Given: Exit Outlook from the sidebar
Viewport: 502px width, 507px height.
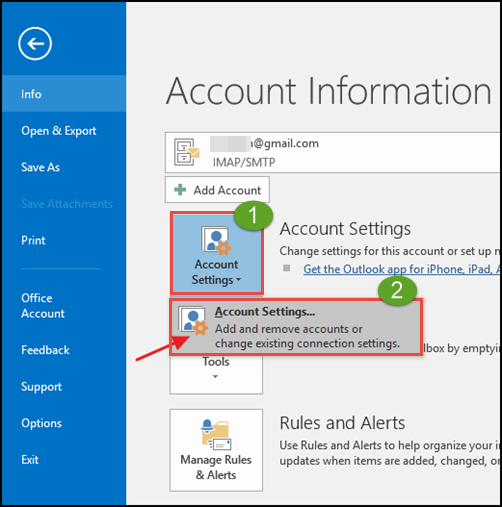Looking at the screenshot, I should coord(30,460).
